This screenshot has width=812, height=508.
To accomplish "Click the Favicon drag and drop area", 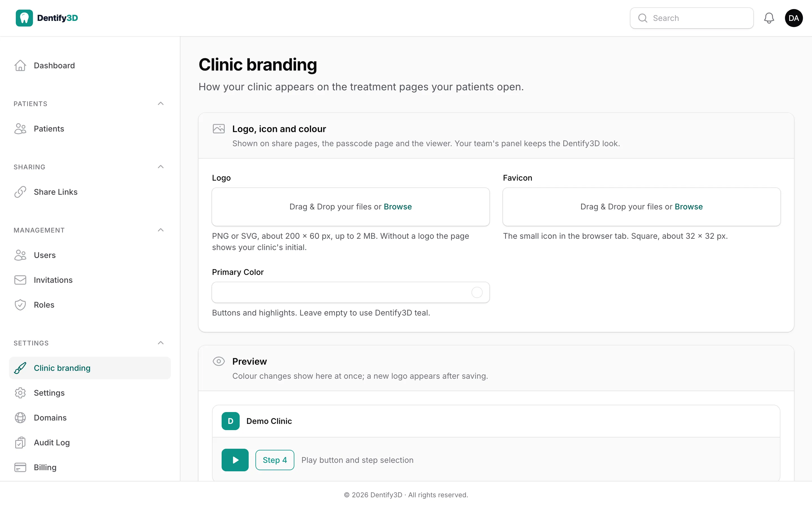I will click(x=641, y=207).
